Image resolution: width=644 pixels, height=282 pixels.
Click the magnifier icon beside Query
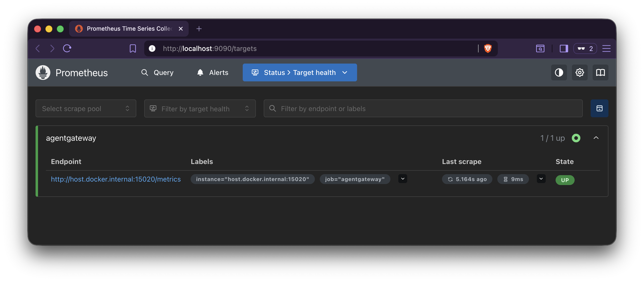(144, 73)
